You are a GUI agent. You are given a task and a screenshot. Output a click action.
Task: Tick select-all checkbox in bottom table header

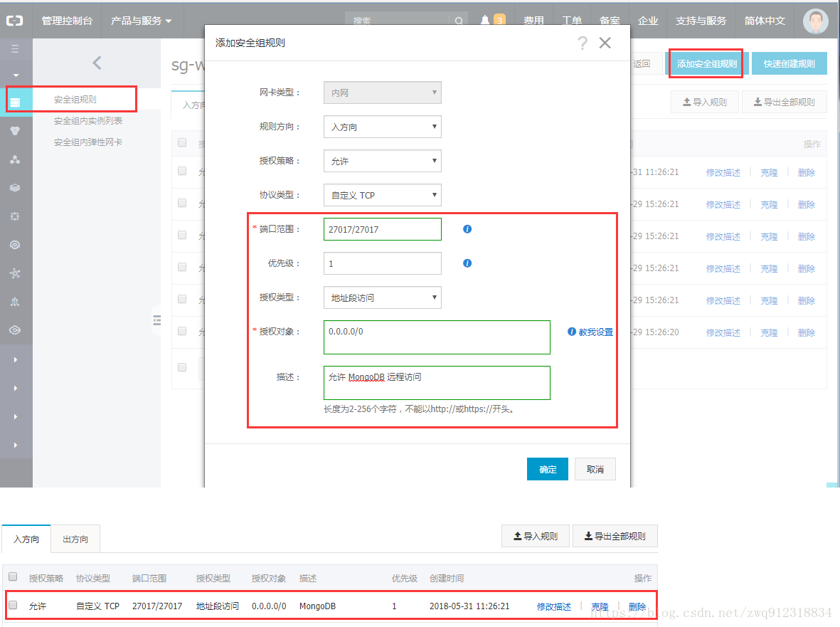pos(13,577)
